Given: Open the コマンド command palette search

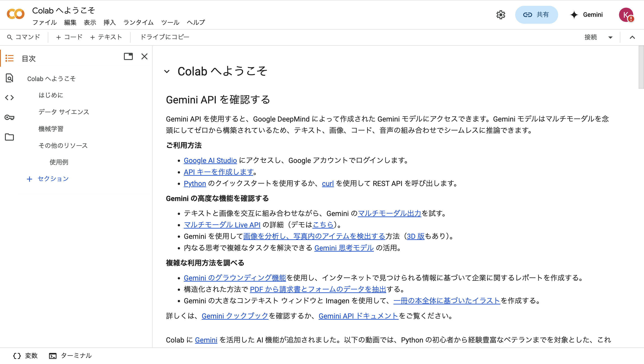Looking at the screenshot, I should coord(23,37).
